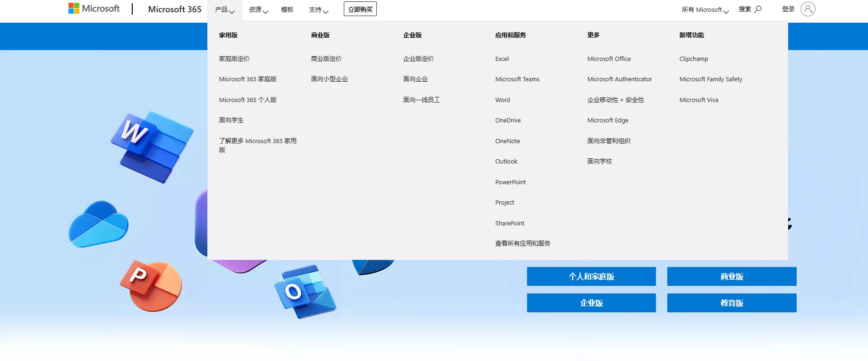Open Microsoft 365 个人版 link
The height and width of the screenshot is (361, 868).
[x=248, y=100]
